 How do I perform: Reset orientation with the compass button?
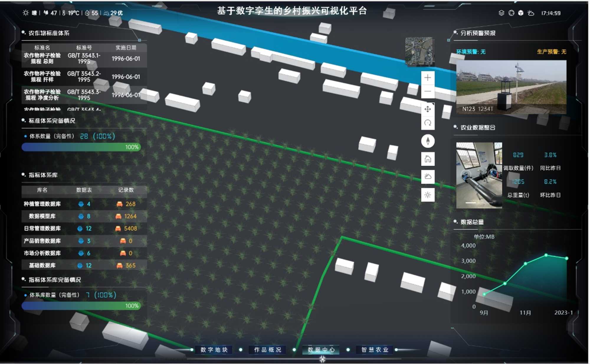click(427, 141)
